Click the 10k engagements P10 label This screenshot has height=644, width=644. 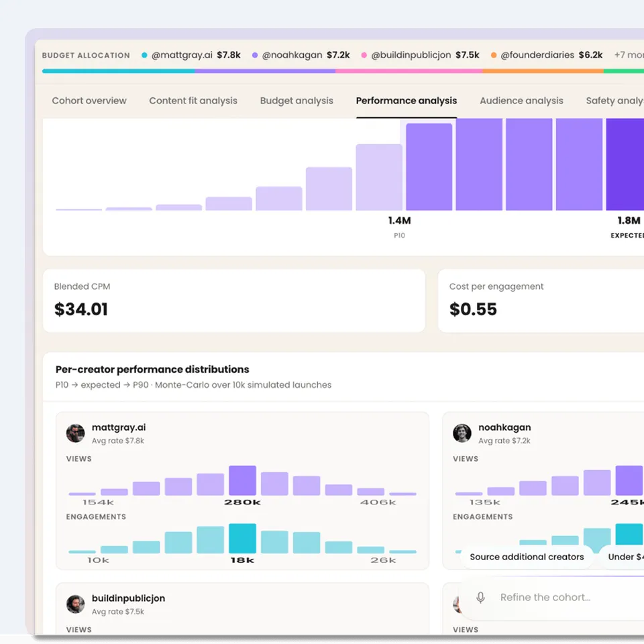98,560
